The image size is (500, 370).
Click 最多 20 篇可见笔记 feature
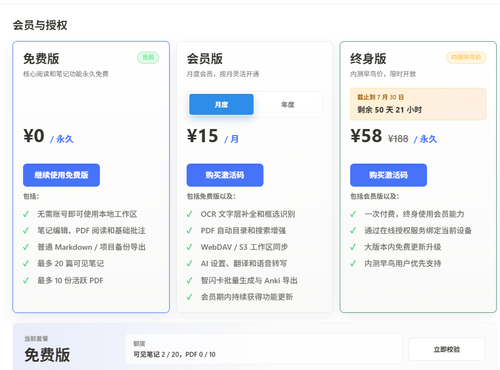70,264
